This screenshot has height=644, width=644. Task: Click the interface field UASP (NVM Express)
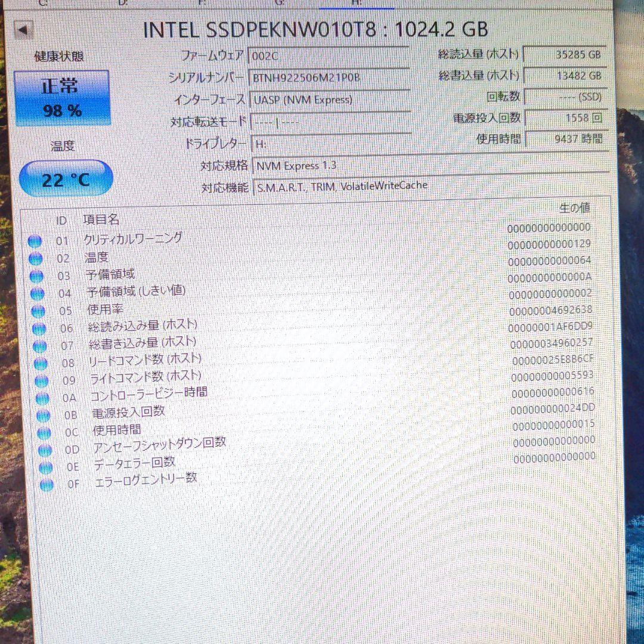click(x=330, y=100)
